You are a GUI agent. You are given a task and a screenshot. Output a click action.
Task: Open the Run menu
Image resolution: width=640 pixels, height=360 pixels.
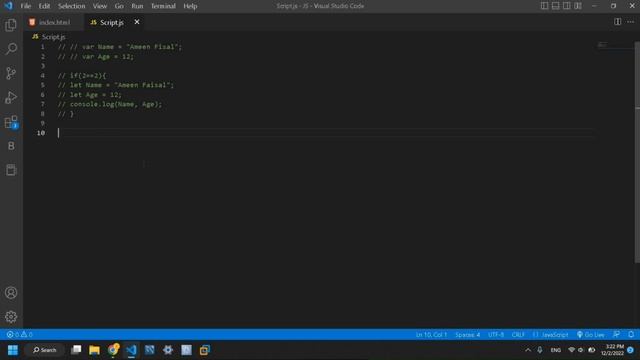click(137, 6)
